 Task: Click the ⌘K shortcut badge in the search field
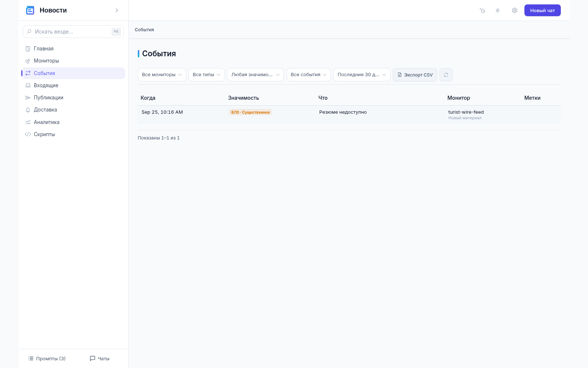(116, 32)
